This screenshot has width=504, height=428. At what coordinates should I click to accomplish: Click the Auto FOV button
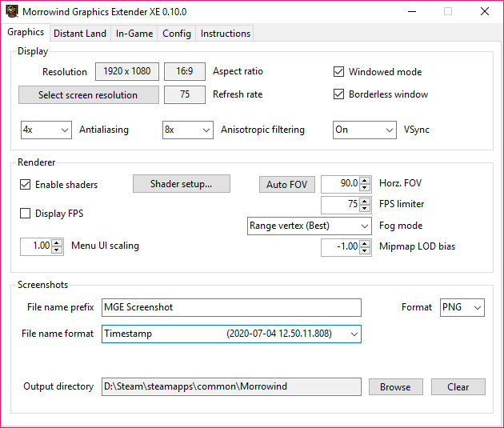point(287,185)
